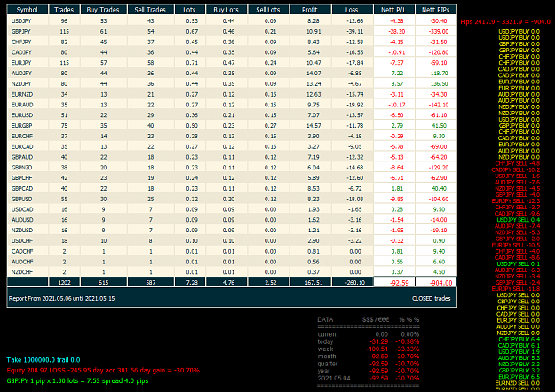The width and height of the screenshot is (555, 392).
Task: Click the total Nett PIPs value -904.00
Action: tap(440, 283)
